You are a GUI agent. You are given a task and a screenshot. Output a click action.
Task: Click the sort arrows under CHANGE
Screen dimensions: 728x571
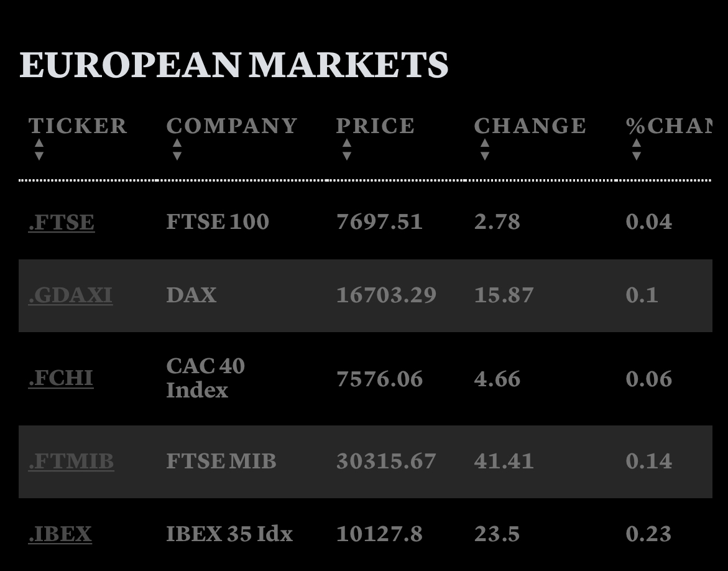point(485,149)
